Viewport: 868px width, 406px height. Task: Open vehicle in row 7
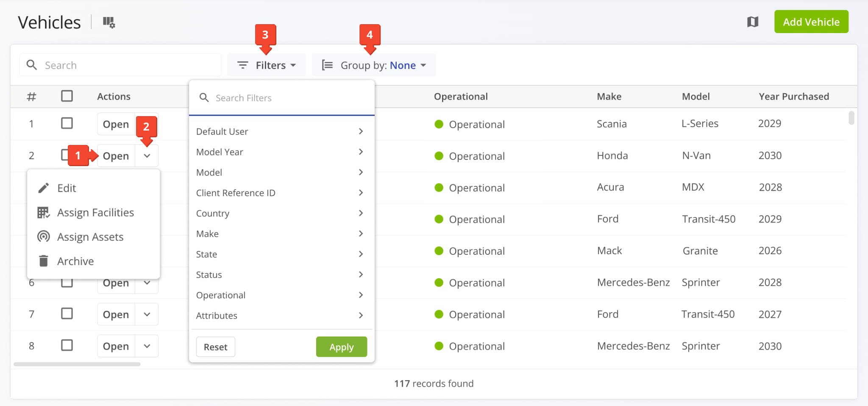coord(116,314)
